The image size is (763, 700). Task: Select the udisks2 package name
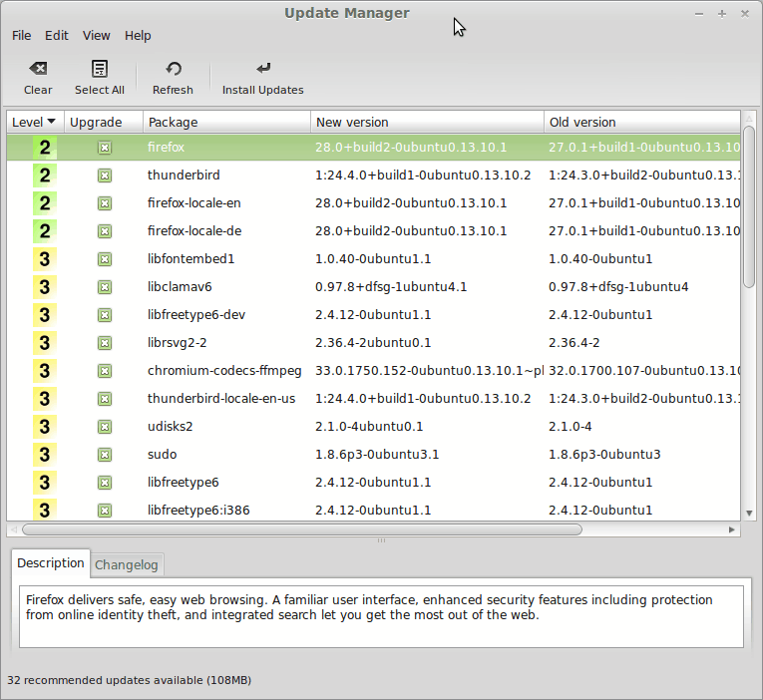[x=171, y=427]
